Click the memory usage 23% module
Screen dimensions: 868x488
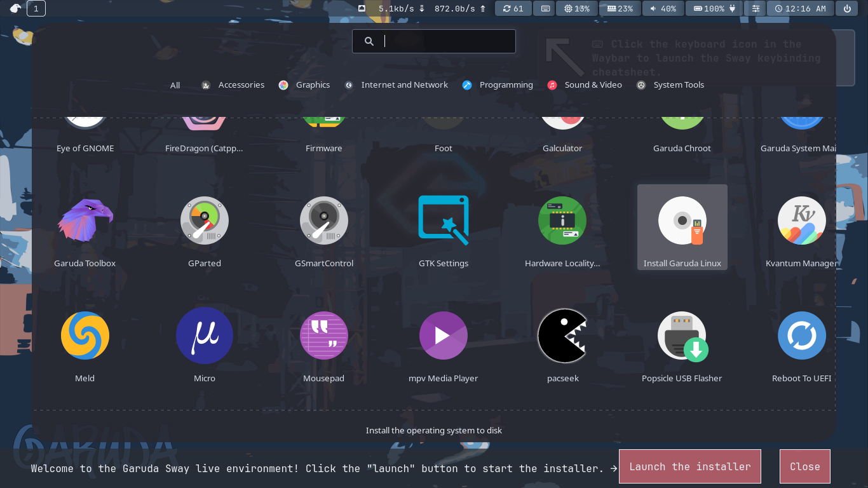click(x=620, y=8)
